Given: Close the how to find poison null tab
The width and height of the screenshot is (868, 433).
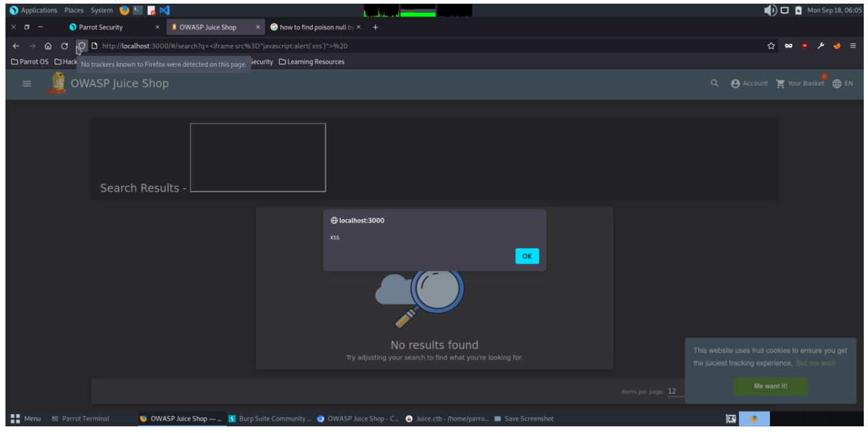Looking at the screenshot, I should click(x=358, y=27).
